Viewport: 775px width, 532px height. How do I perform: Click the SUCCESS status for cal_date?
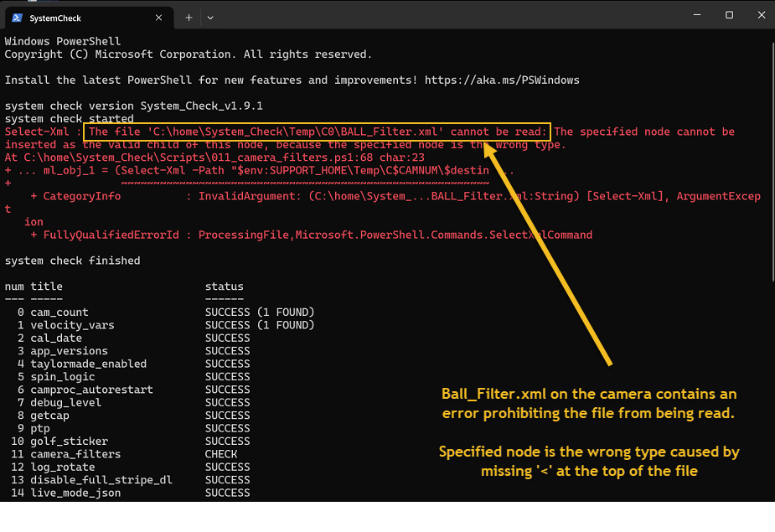pyautogui.click(x=227, y=338)
